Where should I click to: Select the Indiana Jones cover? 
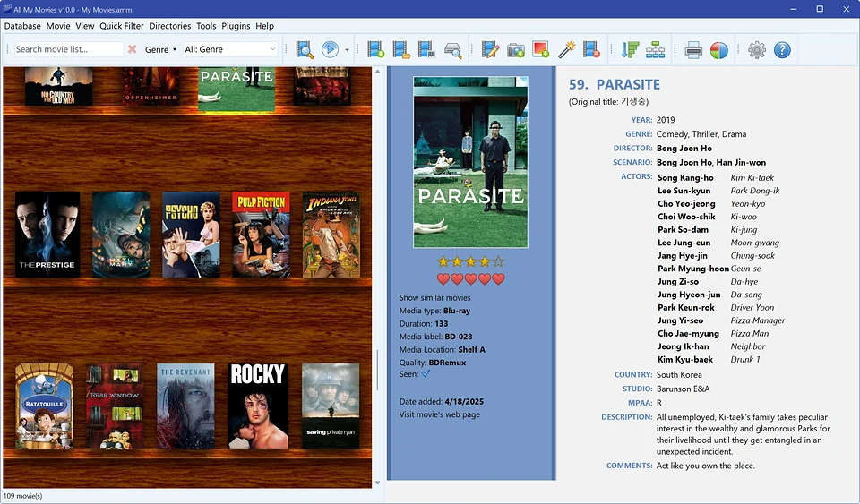click(331, 234)
